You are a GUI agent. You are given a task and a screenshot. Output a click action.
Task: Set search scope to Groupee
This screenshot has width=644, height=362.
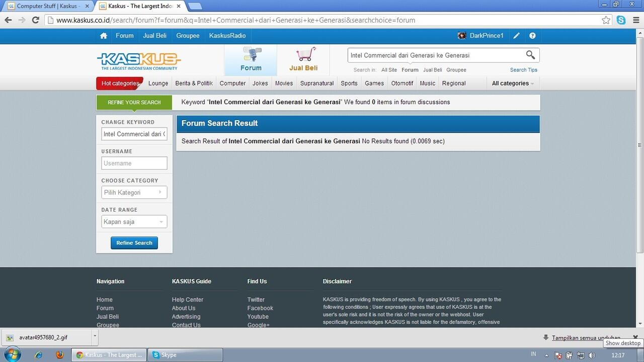(x=456, y=70)
